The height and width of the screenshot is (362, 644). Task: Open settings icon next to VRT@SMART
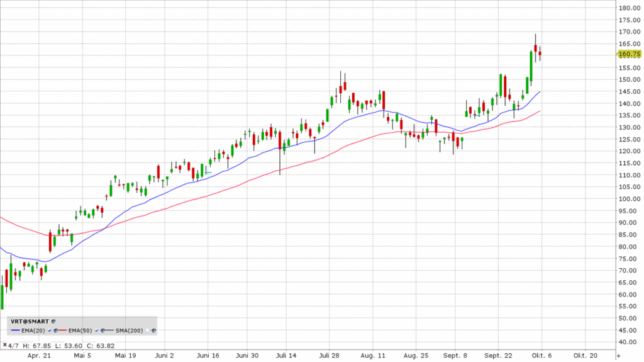click(53, 321)
